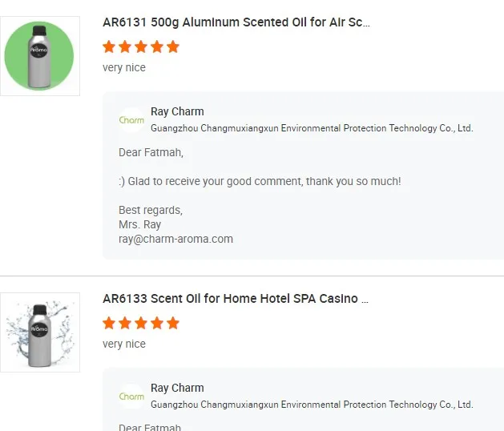
Task: Open Ray Charm's profile in the AR6131 reply
Action: point(177,111)
